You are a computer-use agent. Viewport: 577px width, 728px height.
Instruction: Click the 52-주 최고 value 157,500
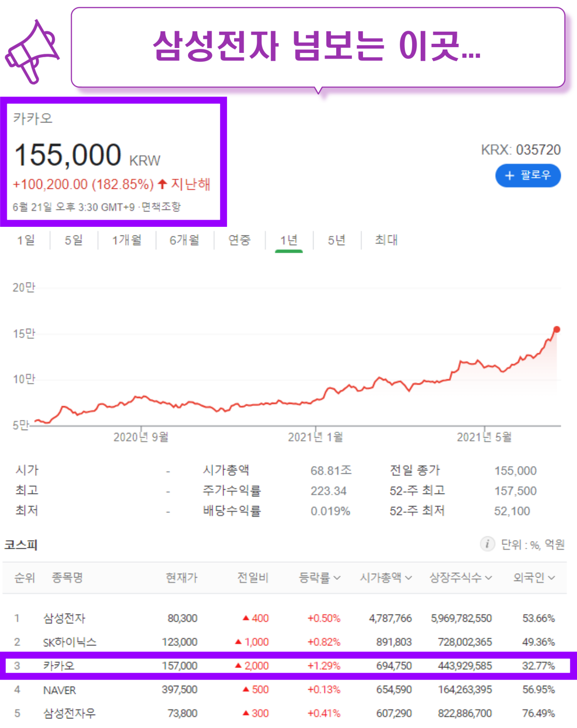515,491
